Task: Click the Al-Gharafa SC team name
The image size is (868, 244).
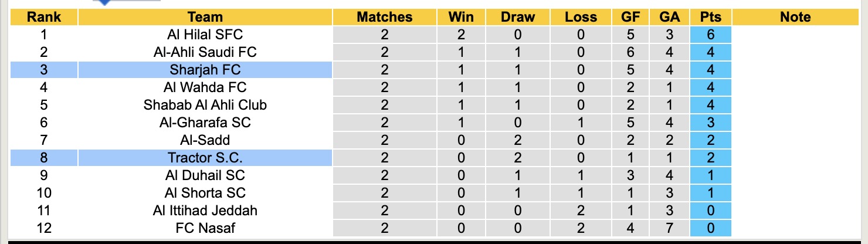Action: 205,123
